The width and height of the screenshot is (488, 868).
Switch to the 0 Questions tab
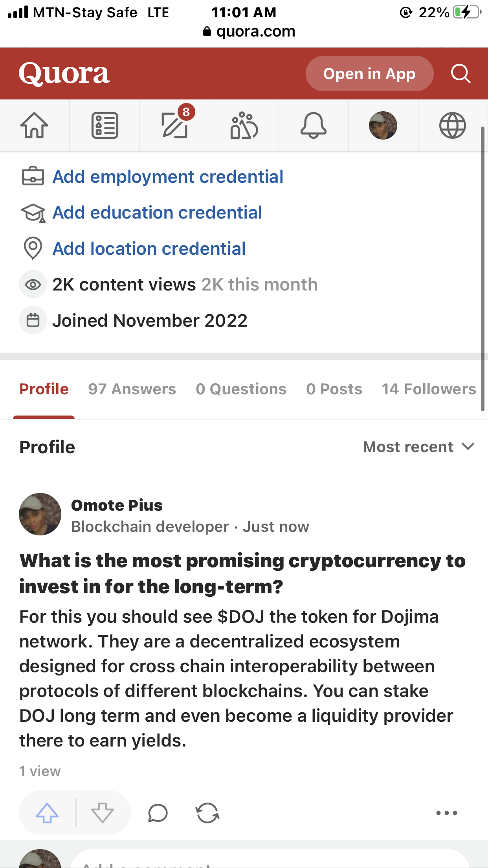point(241,389)
